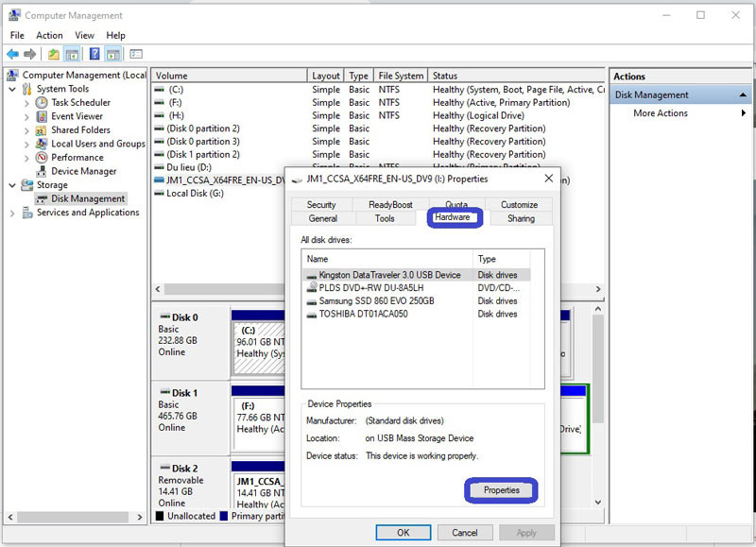Screen dimensions: 756x547
Task: Click the Properties button in Device Properties
Action: [501, 489]
